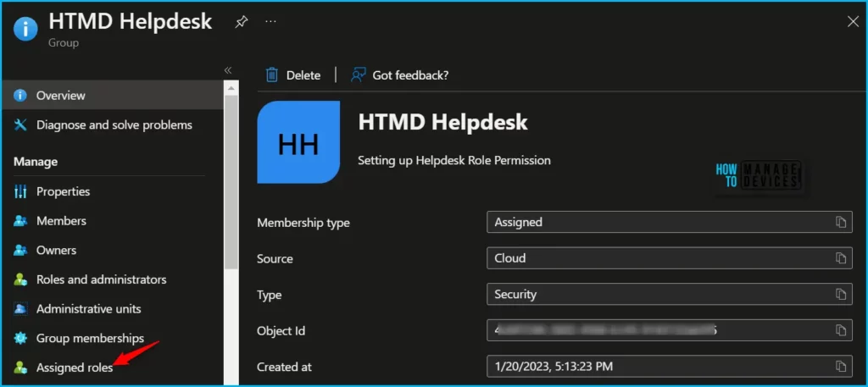
Task: Click the HTMD Helpdesk blade title
Action: pos(130,21)
